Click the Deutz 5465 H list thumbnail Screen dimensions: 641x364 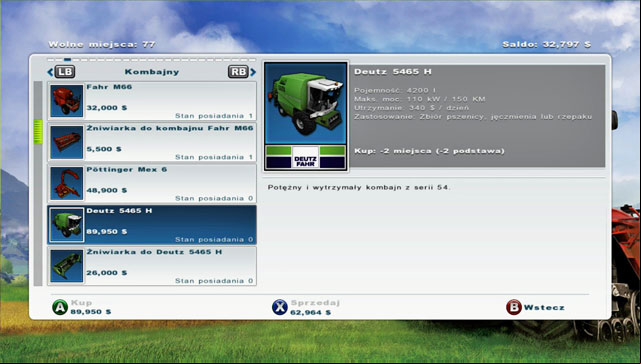66,225
